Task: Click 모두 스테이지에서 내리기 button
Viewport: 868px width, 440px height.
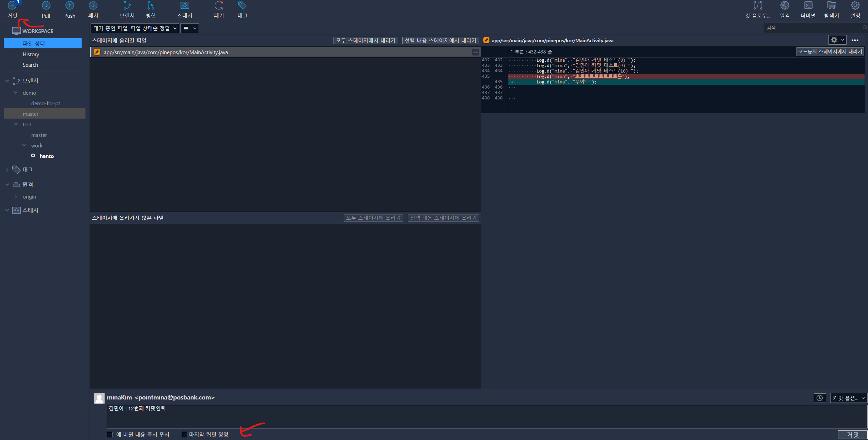Action: (x=365, y=41)
